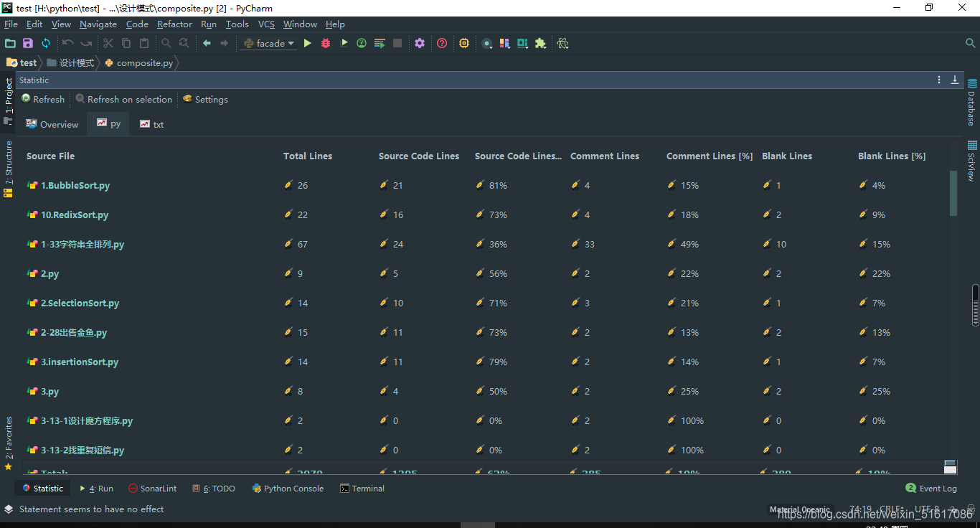This screenshot has width=980, height=528.
Task: Open the 6: TODO tool window
Action: (x=214, y=489)
